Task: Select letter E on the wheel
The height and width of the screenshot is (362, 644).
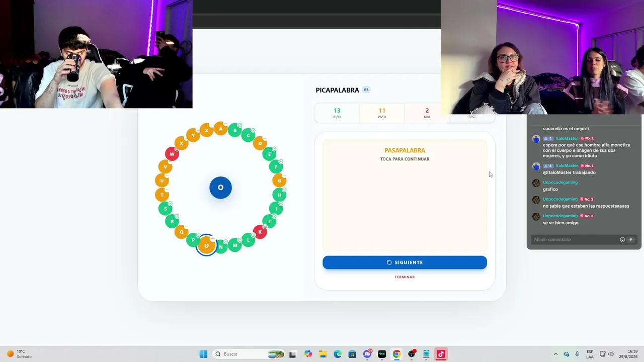Action: (x=269, y=154)
